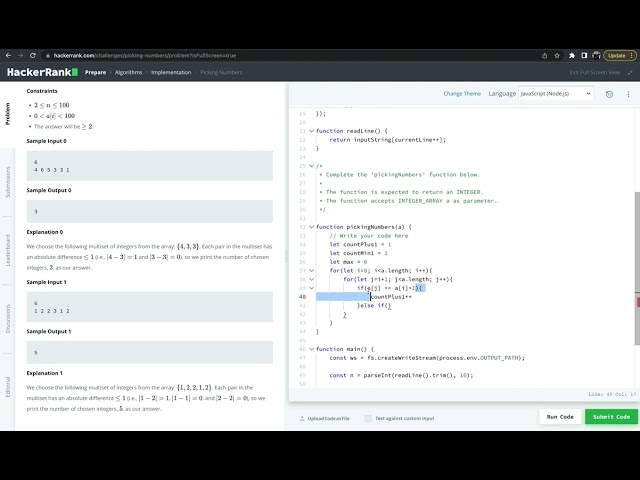Screen dimensions: 640x480
Task: Open the editor more options kebab menu
Action: 629,94
